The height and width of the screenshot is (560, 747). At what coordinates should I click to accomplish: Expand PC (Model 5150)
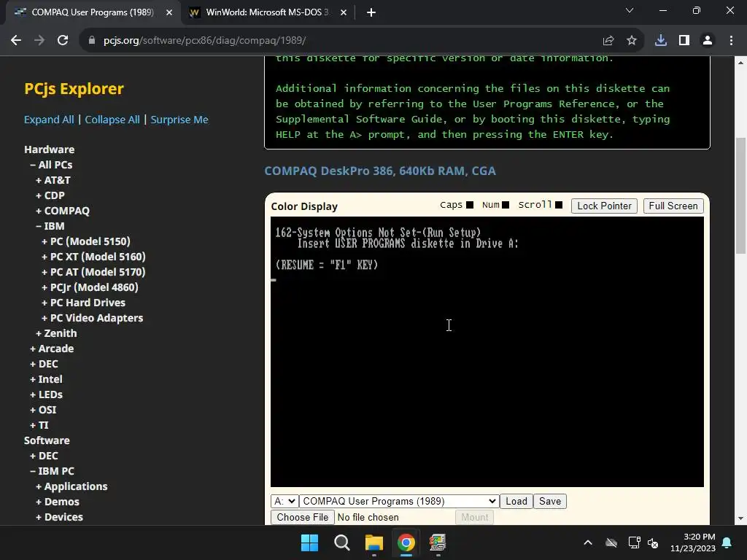click(86, 241)
